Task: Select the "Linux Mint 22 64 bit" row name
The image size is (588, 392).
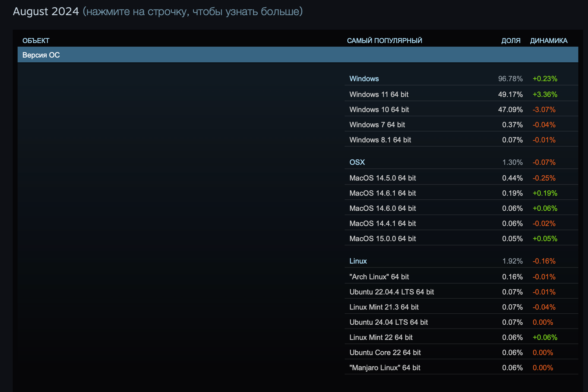Action: point(381,338)
